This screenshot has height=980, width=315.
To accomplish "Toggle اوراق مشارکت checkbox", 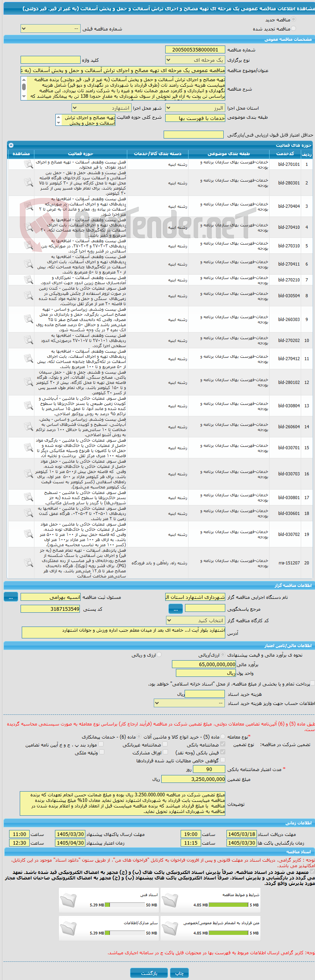I will pyautogui.click(x=165, y=752).
